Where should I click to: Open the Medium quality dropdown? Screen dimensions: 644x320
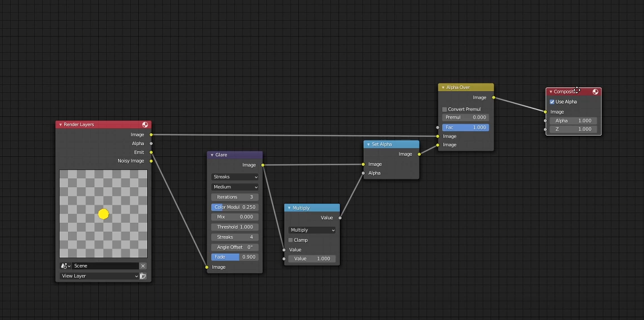[x=235, y=187]
